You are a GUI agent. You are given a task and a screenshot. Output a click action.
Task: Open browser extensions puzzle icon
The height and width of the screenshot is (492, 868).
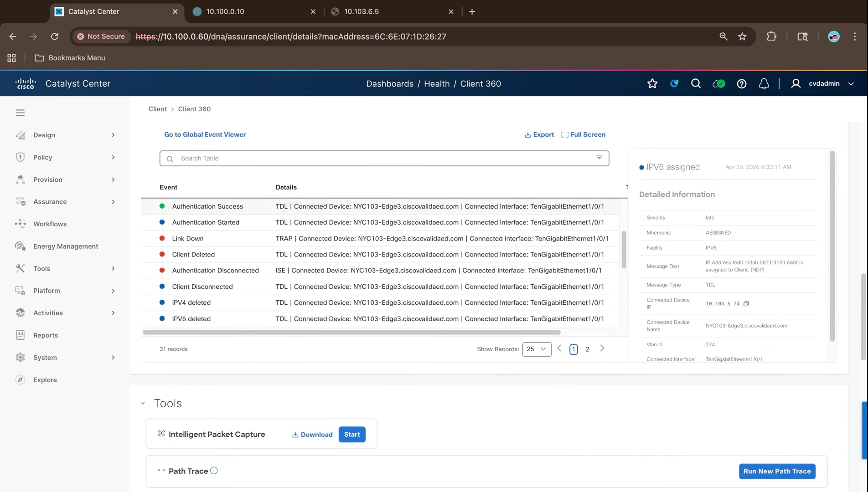coord(771,36)
